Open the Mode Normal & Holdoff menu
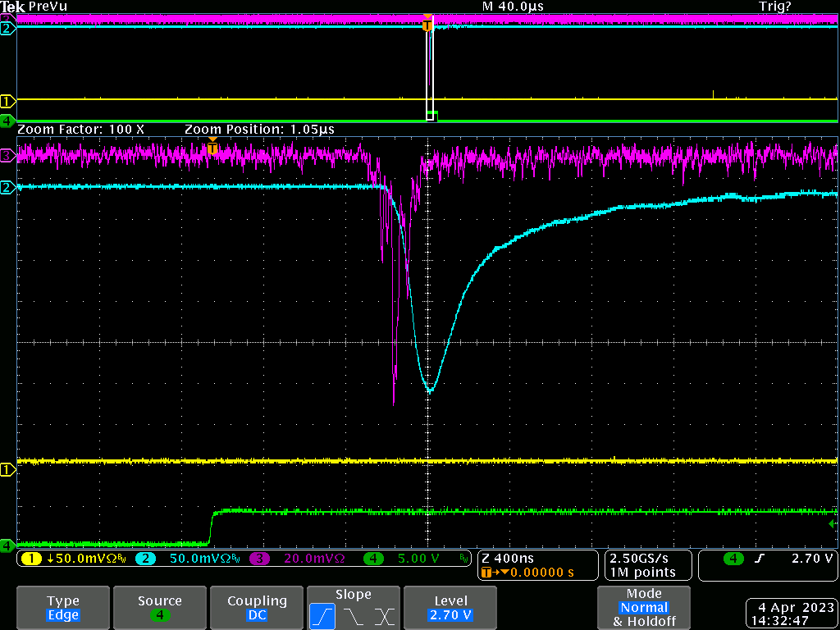 [x=644, y=608]
